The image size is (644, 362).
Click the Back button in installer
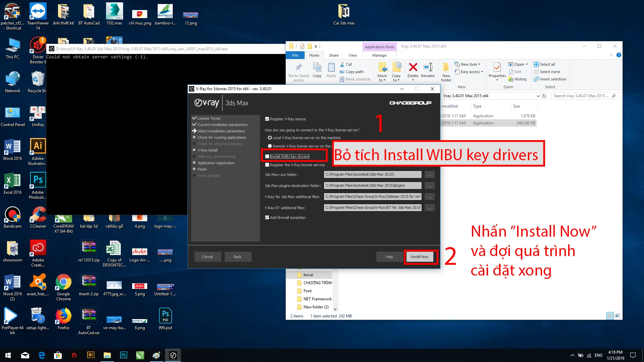[x=237, y=257]
